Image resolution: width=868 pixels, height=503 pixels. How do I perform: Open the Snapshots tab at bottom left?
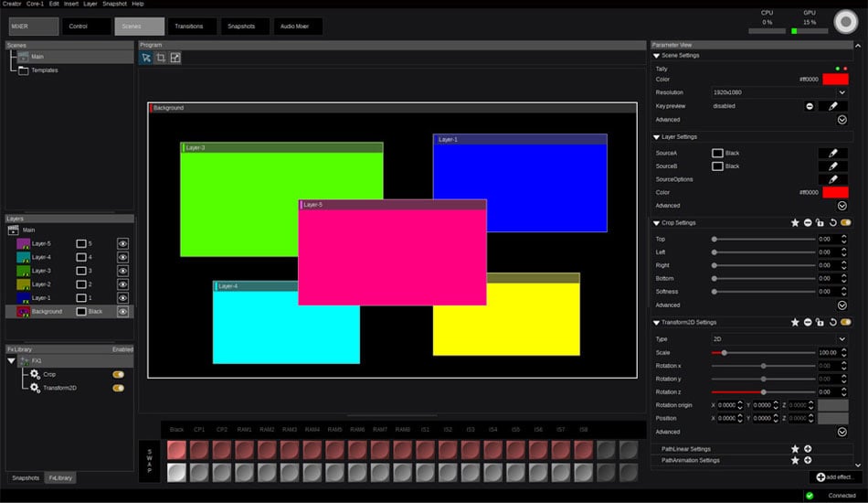coord(26,477)
